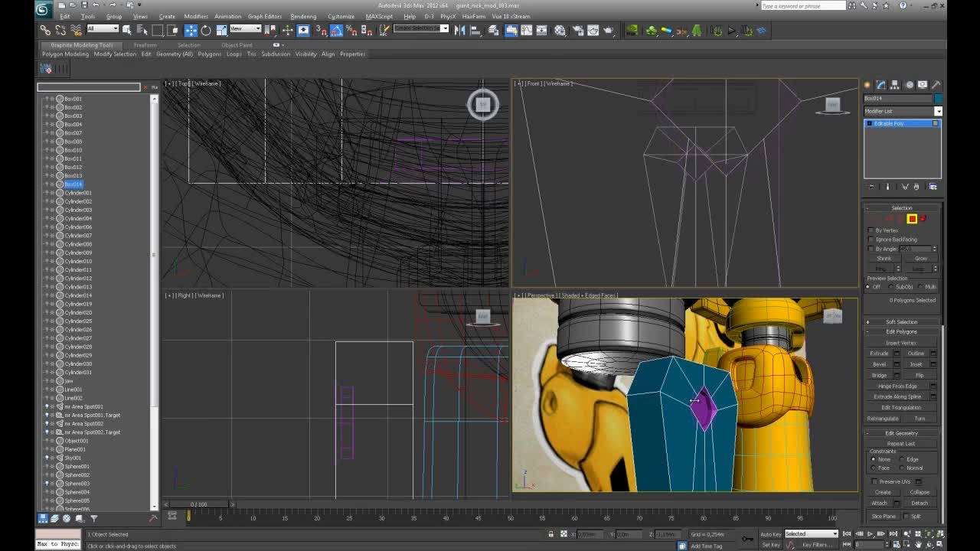Enable the By Vertex checkbox
Viewport: 980px width, 551px height.
click(x=871, y=230)
